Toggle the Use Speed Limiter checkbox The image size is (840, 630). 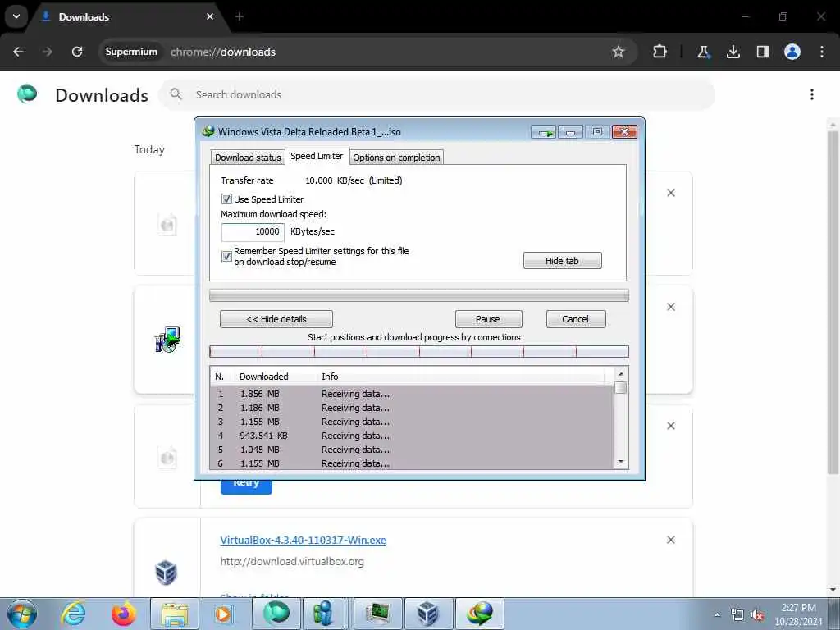point(226,199)
